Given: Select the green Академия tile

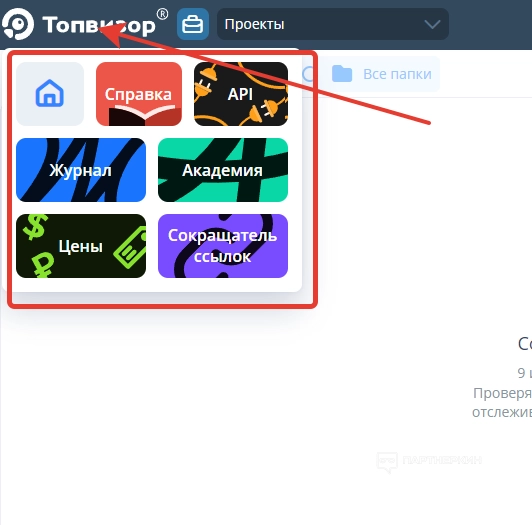Looking at the screenshot, I should [x=223, y=170].
